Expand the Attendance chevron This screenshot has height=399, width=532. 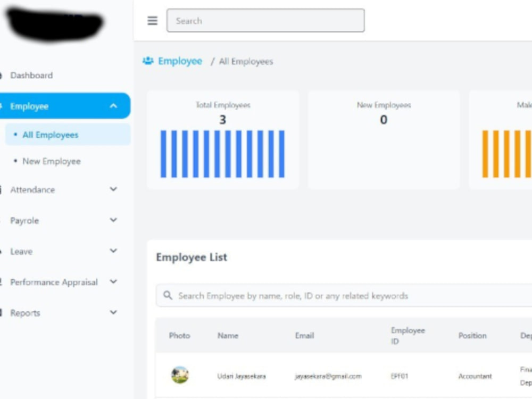pos(113,189)
